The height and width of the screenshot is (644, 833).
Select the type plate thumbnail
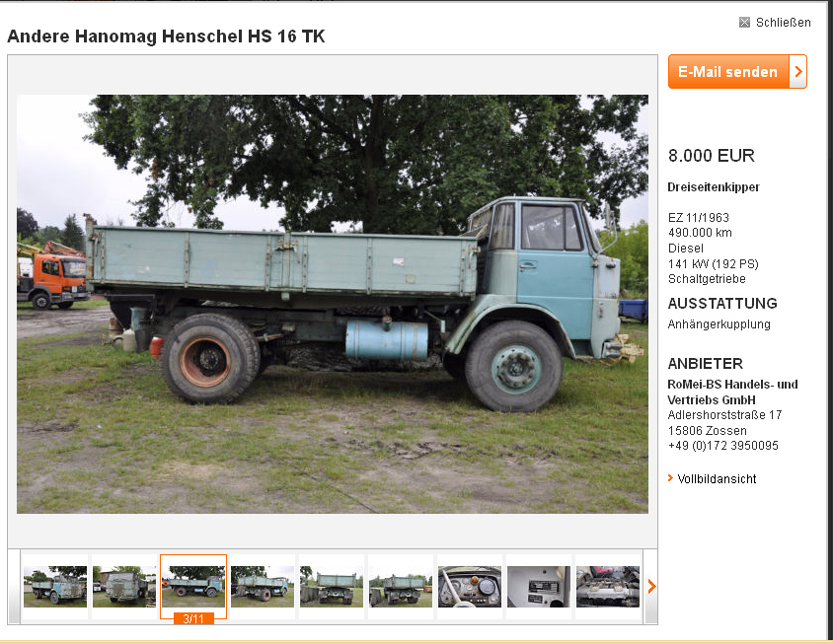coord(539,587)
